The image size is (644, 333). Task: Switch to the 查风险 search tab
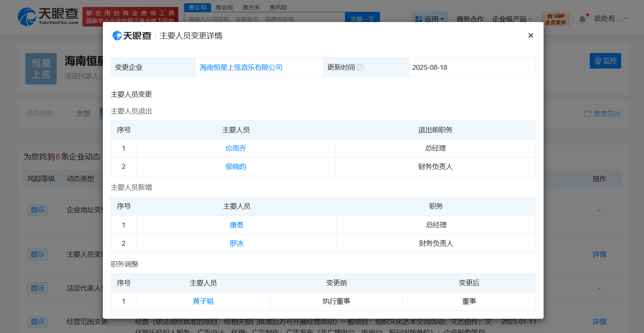coord(278,7)
